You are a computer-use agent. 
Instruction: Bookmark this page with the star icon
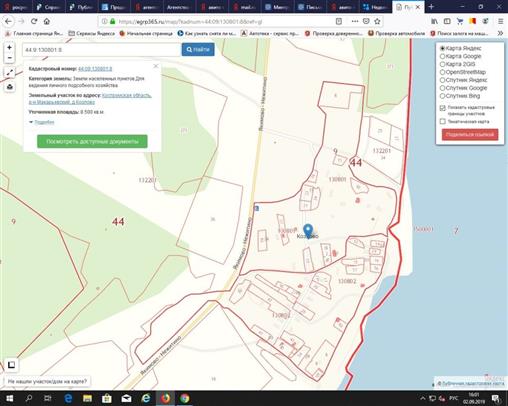click(377, 21)
